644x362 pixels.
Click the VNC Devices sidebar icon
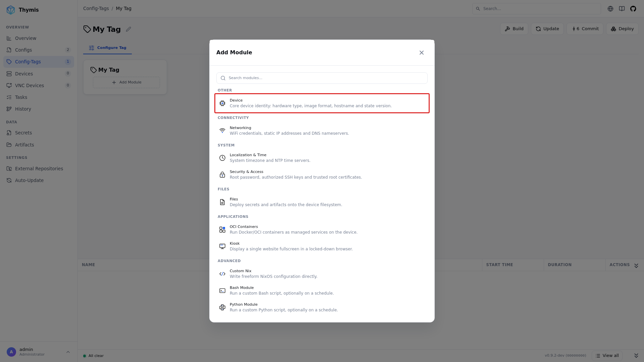[x=9, y=85]
